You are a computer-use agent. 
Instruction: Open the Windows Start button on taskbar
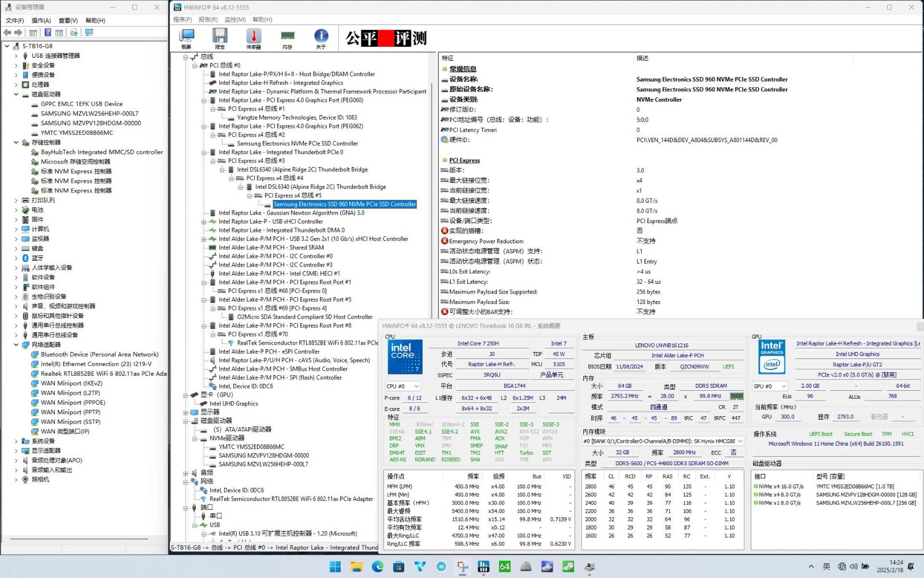(x=335, y=567)
